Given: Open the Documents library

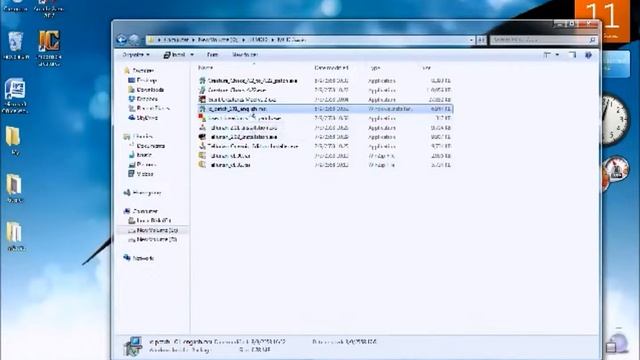Looking at the screenshot, I should tap(147, 146).
